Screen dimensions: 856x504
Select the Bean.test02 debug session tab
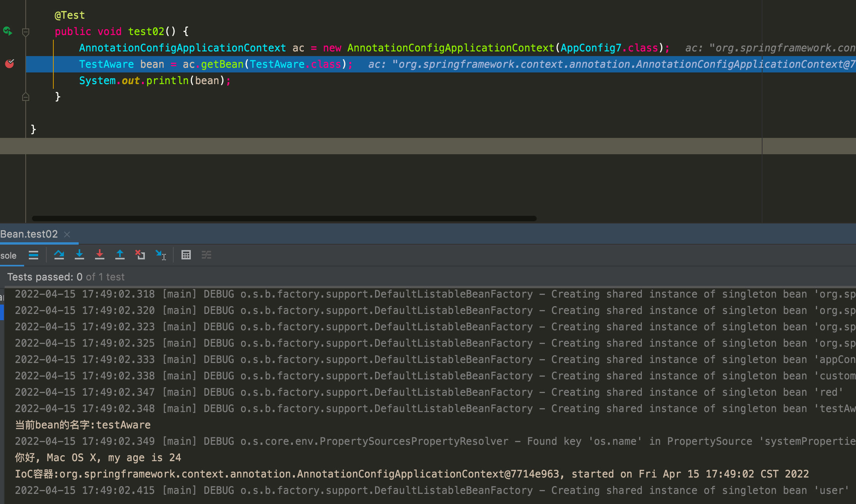[29, 234]
